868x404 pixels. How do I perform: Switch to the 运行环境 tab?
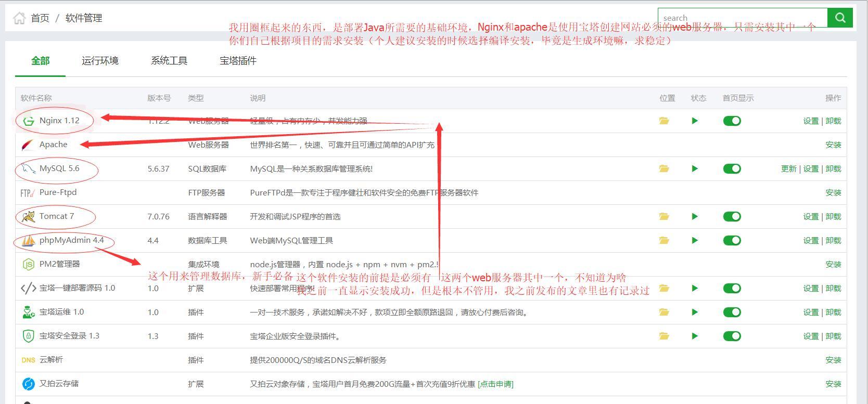pyautogui.click(x=100, y=61)
